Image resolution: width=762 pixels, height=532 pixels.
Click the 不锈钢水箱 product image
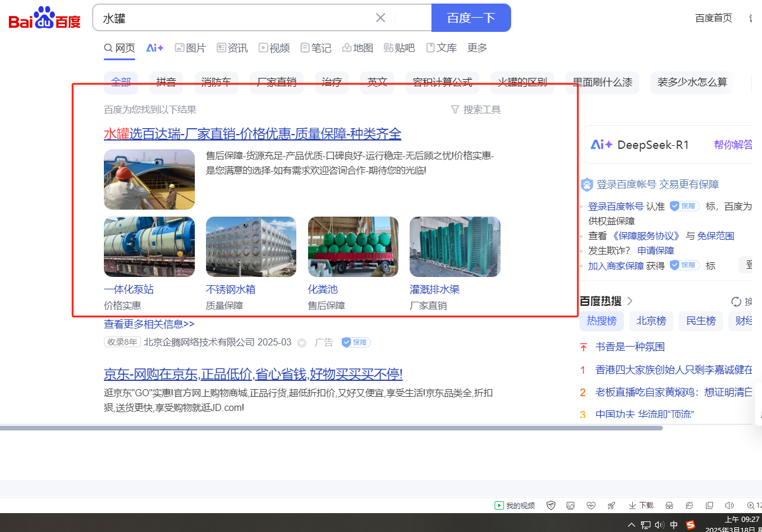point(251,247)
